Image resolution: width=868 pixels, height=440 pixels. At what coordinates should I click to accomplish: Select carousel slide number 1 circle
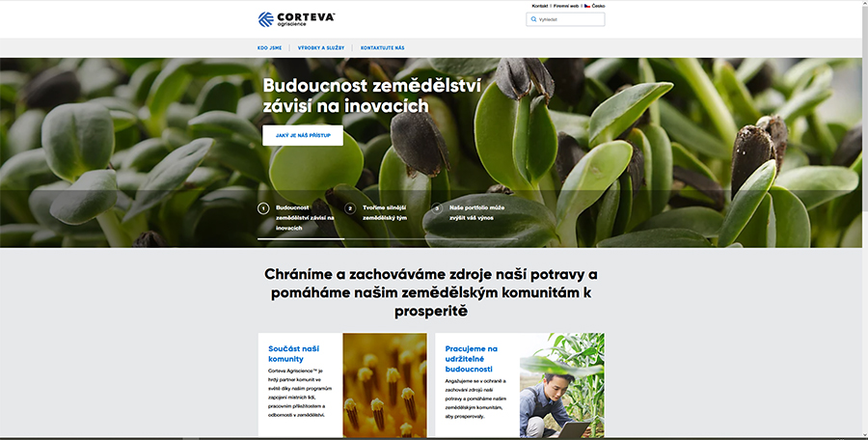coord(263,208)
